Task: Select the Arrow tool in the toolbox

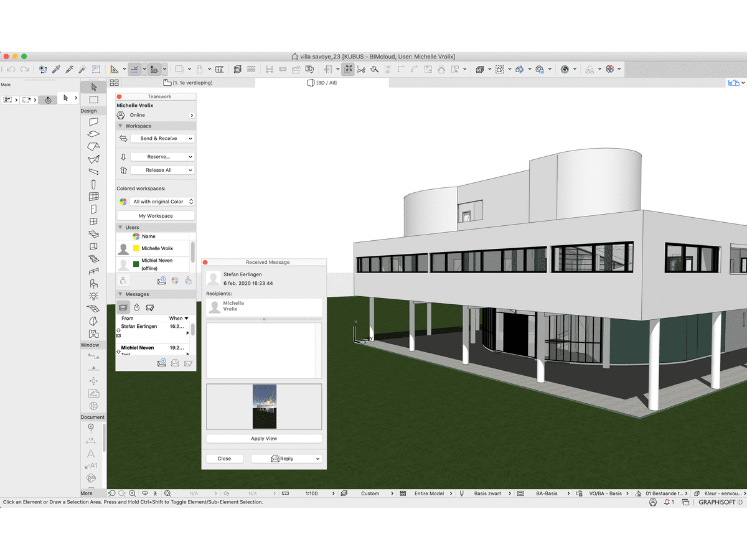Action: [93, 87]
